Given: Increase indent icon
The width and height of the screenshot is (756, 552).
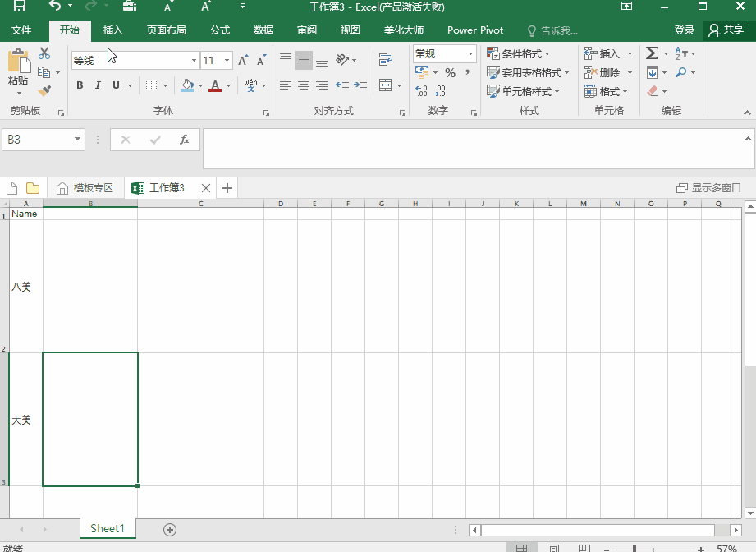Looking at the screenshot, I should (x=360, y=85).
